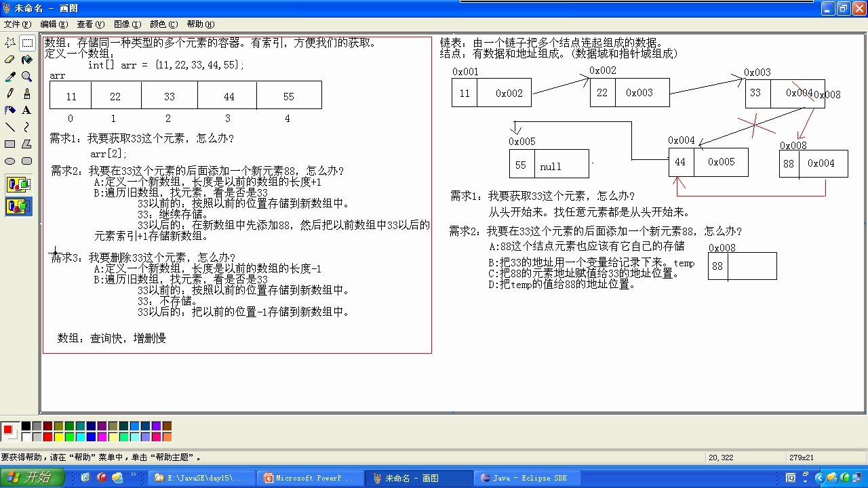Expand the quick launch overflow chevron

click(x=134, y=475)
